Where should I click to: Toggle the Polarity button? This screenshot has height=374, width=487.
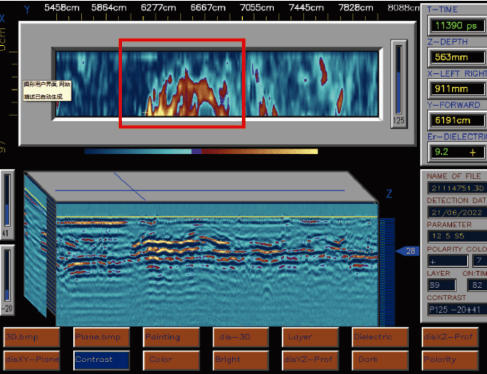point(450,360)
